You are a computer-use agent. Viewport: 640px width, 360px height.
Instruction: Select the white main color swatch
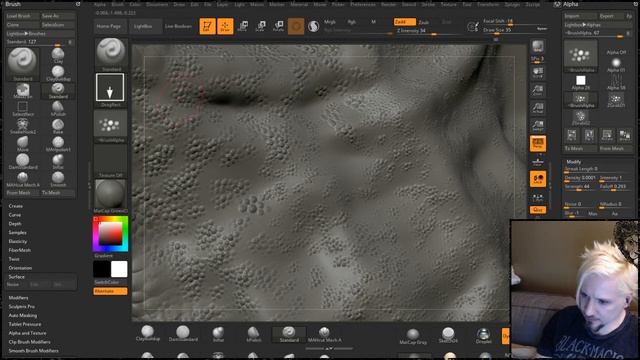point(119,269)
